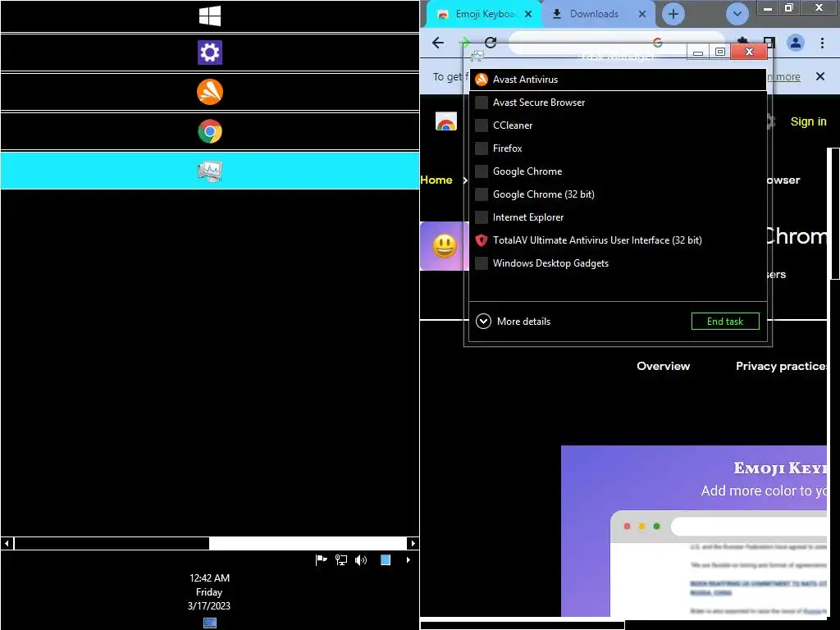Expand hidden tray icons arrow
Viewport: 840px width, 630px height.
click(x=409, y=559)
